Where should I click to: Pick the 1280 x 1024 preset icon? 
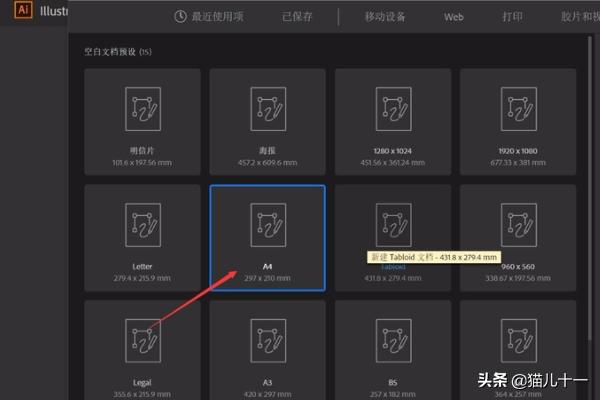click(393, 109)
